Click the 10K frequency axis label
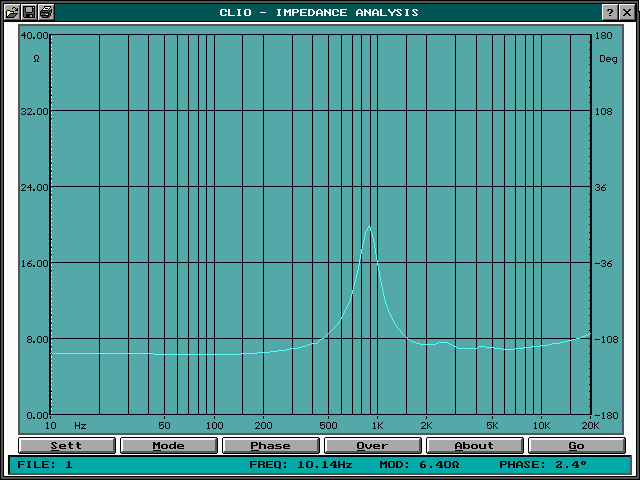 [541, 426]
